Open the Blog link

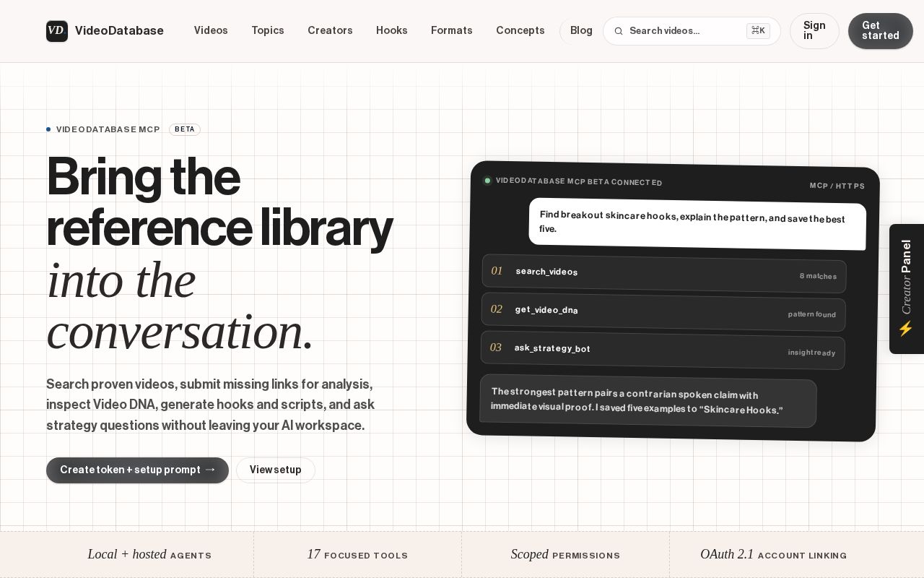click(581, 30)
